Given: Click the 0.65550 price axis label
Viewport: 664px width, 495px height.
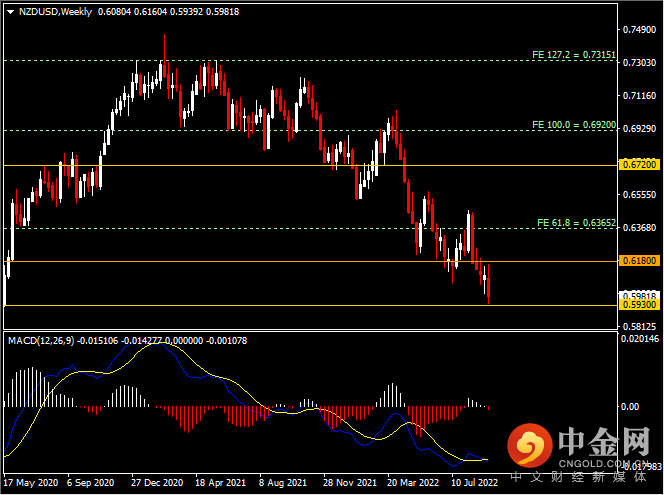Looking at the screenshot, I should click(x=639, y=195).
